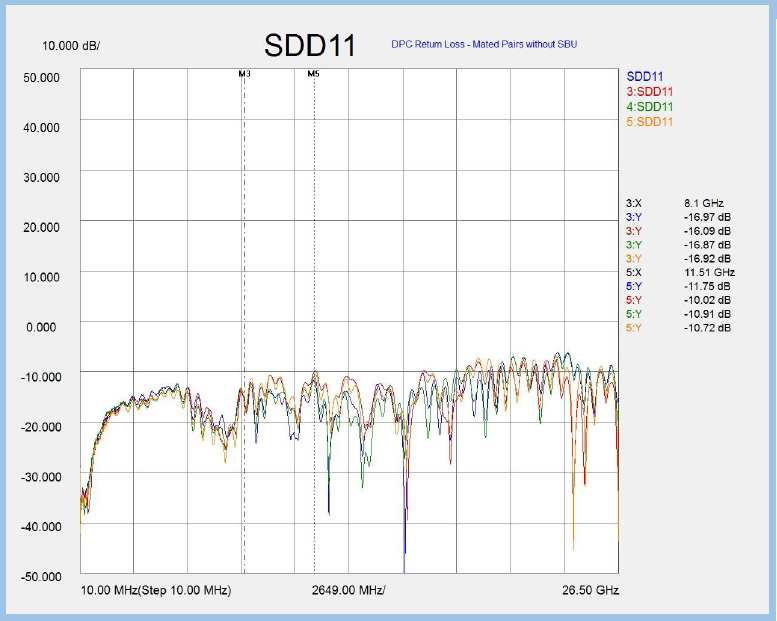Screen dimensions: 777x621
Task: Click the -16.09 dB marker value
Action: [x=707, y=230]
